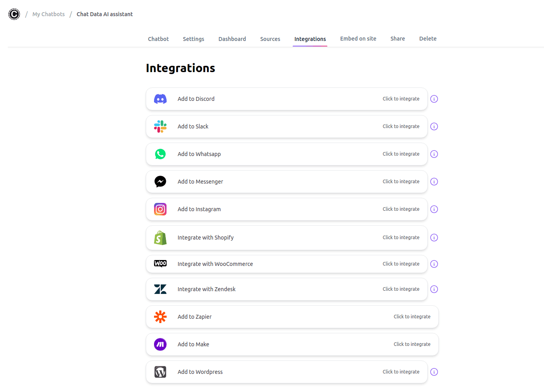This screenshot has width=544, height=392.
Task: Click integrate for Instagram
Action: (401, 209)
